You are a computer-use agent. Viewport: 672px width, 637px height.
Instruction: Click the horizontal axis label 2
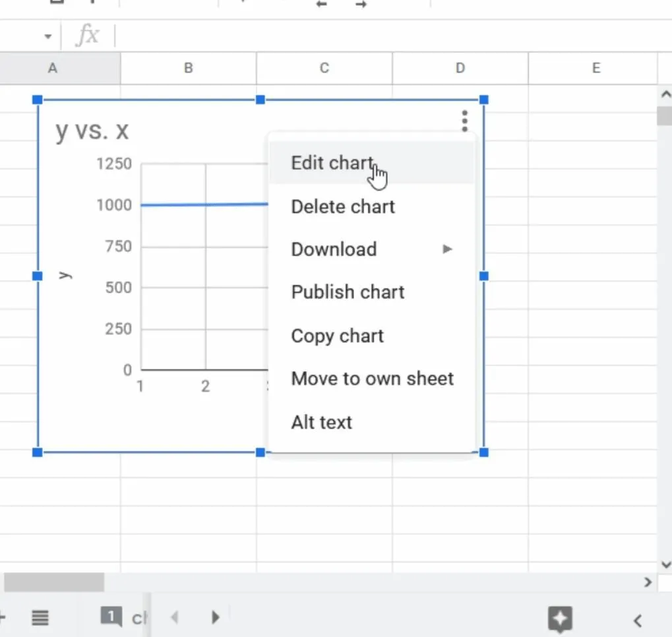tap(206, 386)
